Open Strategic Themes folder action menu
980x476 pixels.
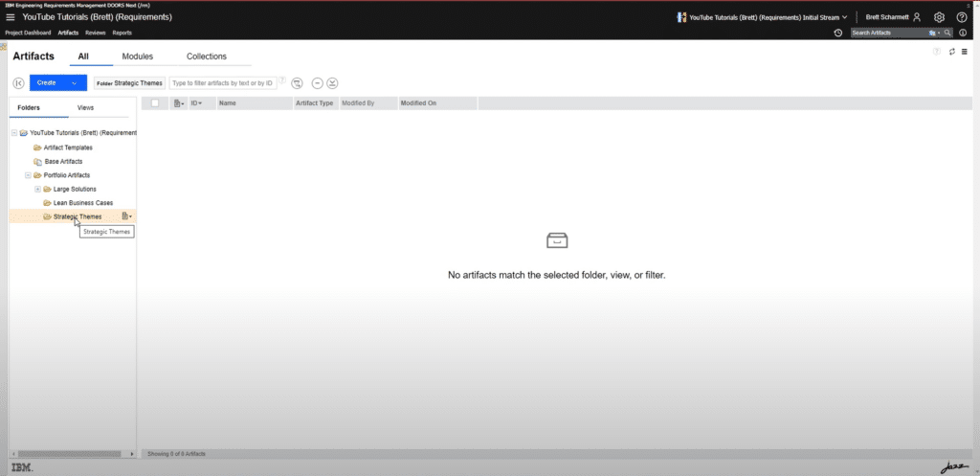[x=127, y=216]
